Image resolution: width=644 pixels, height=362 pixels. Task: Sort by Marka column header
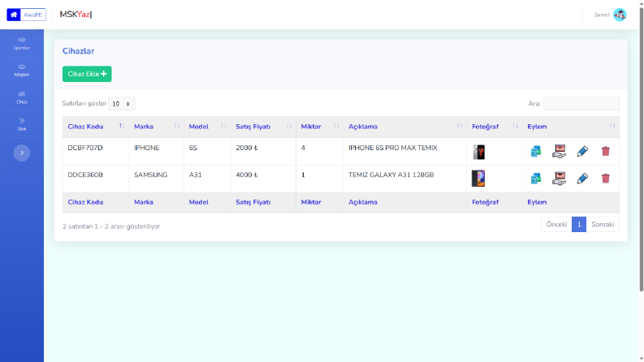(156, 127)
